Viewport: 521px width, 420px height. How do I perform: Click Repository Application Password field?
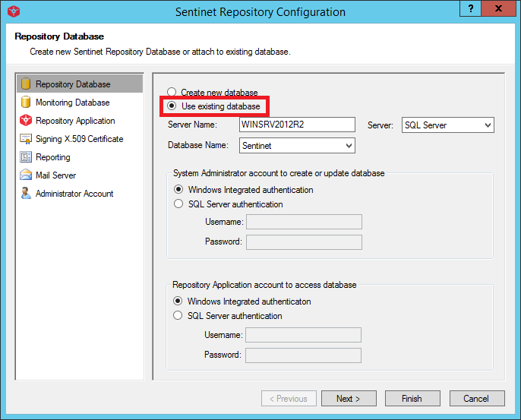click(303, 355)
